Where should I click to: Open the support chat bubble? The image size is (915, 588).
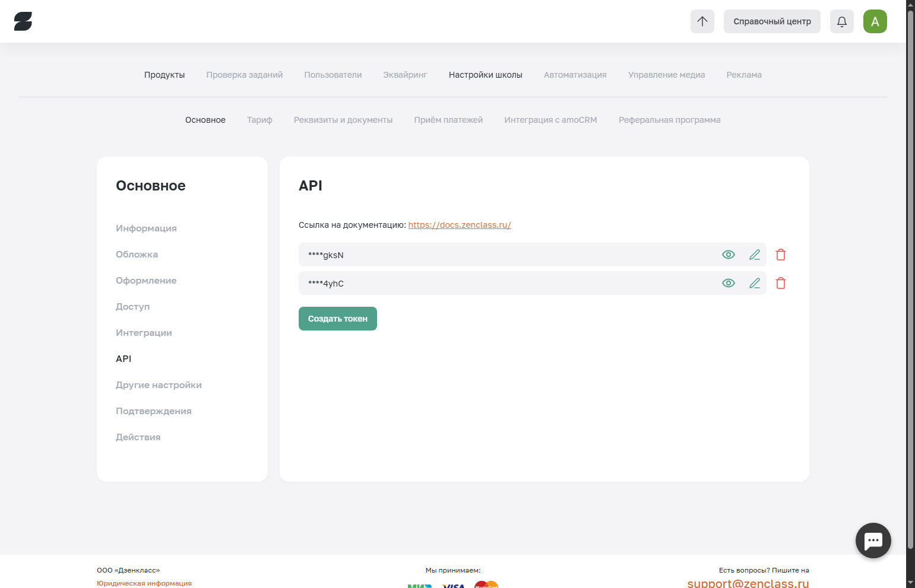pos(873,541)
